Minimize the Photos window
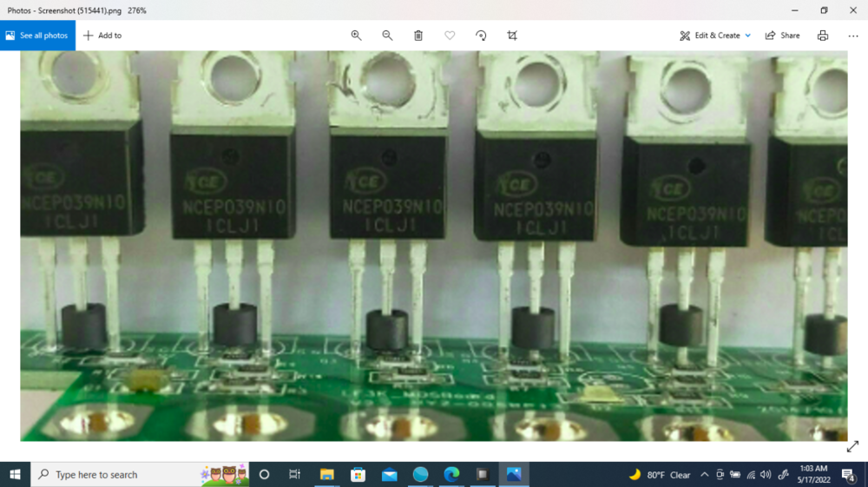The image size is (868, 487). click(x=795, y=10)
